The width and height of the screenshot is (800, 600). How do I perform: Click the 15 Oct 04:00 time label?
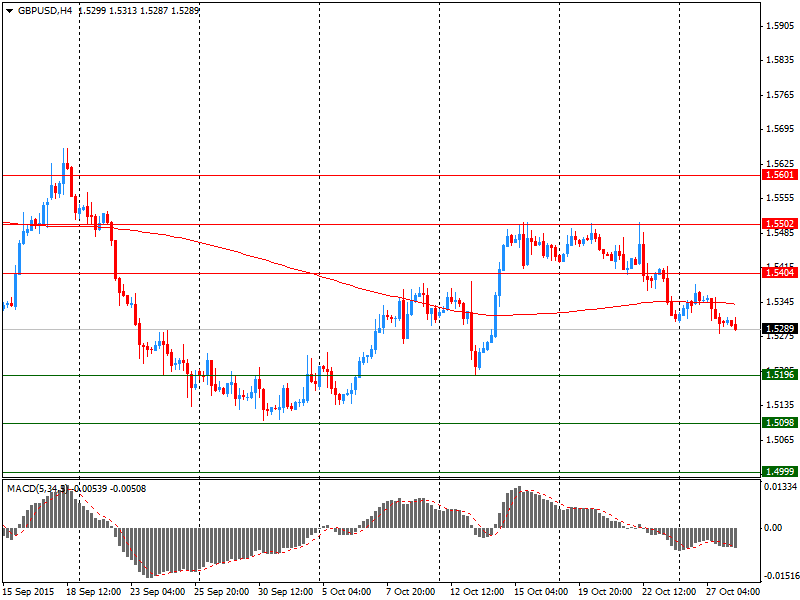(x=541, y=592)
